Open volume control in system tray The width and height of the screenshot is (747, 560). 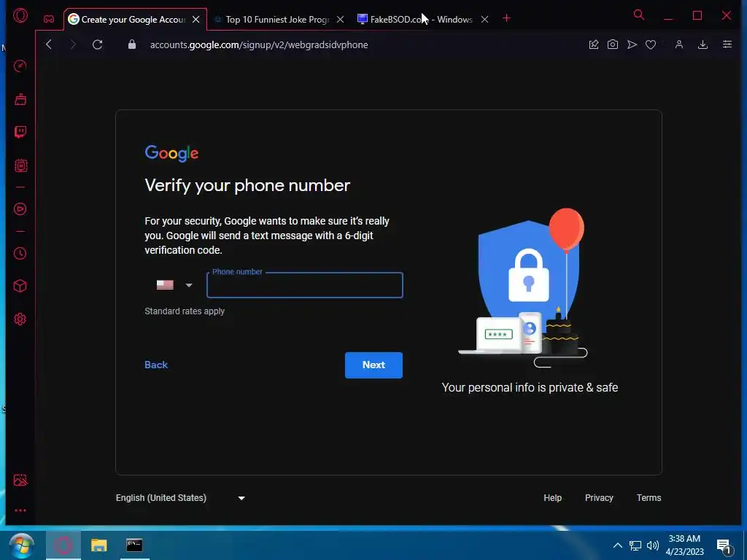(x=653, y=545)
